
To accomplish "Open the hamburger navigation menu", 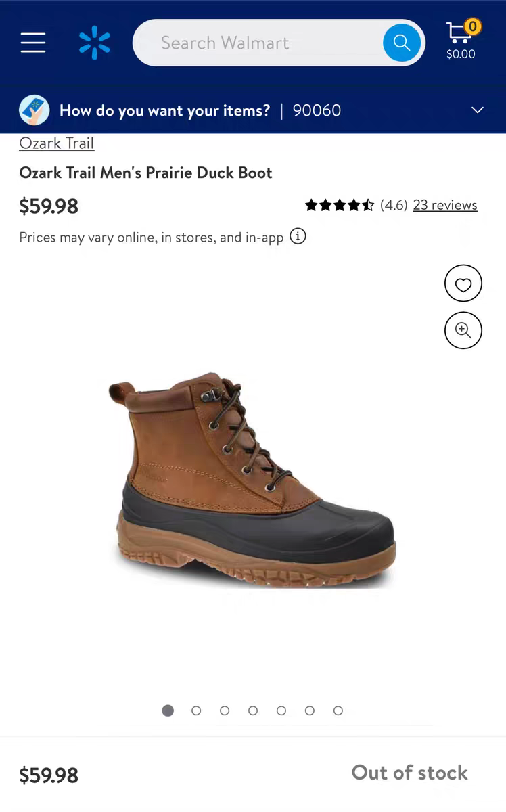I will pyautogui.click(x=32, y=43).
